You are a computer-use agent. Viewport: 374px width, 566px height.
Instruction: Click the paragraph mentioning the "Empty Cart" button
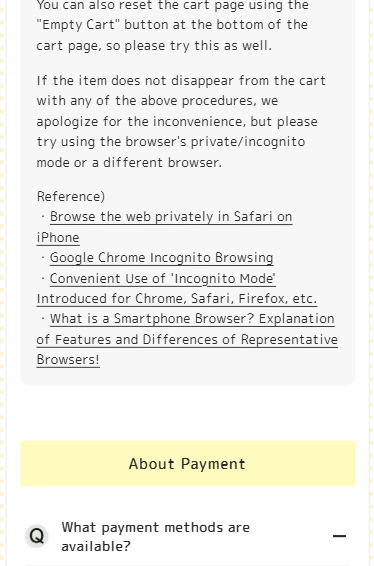[173, 25]
